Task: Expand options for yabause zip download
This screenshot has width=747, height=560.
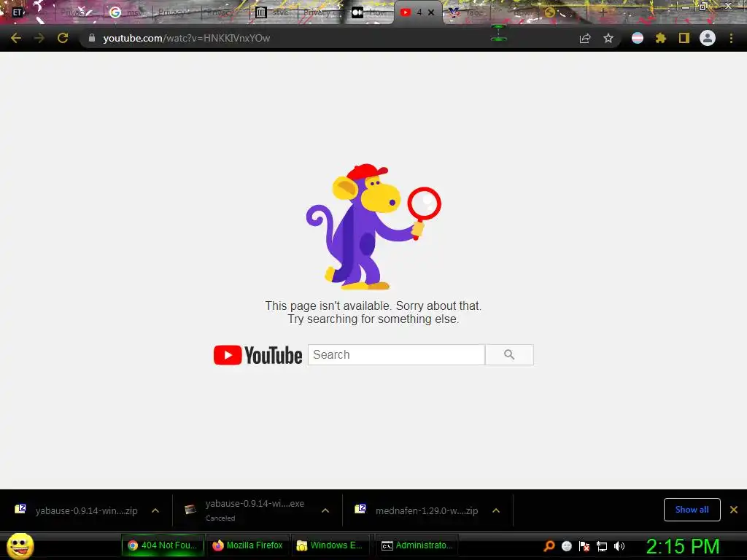Action: pyautogui.click(x=155, y=510)
